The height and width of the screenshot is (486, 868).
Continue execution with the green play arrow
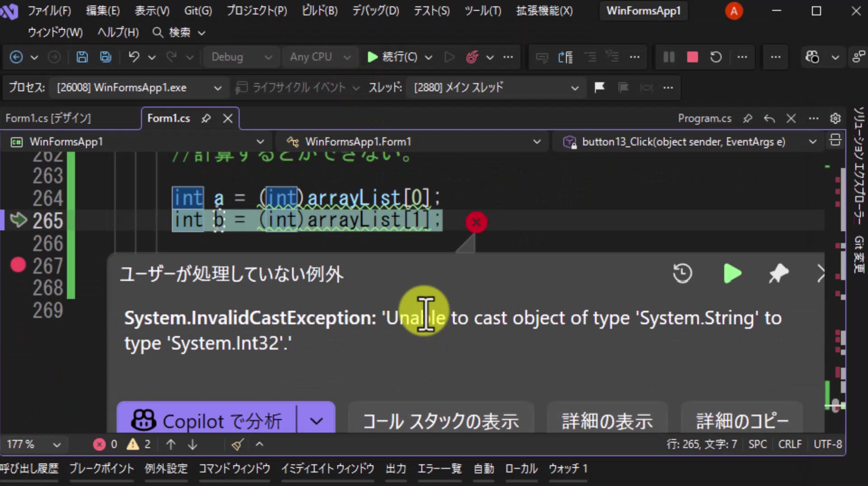(732, 274)
